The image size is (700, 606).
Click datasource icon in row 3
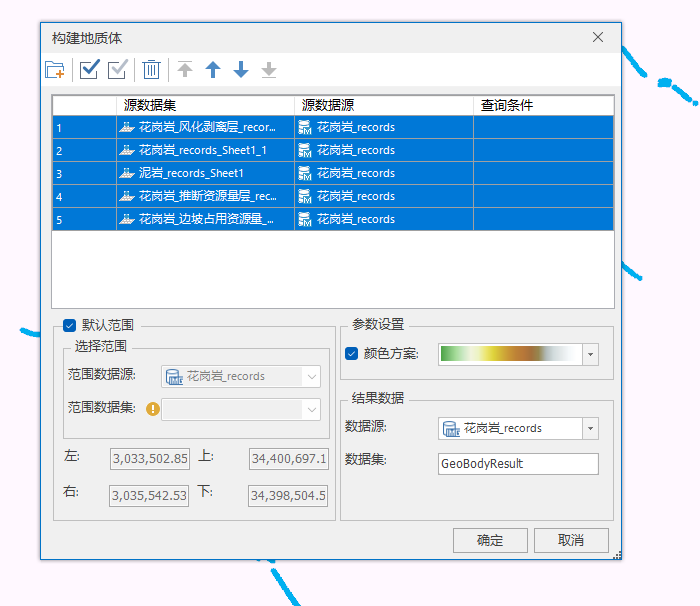(x=304, y=173)
